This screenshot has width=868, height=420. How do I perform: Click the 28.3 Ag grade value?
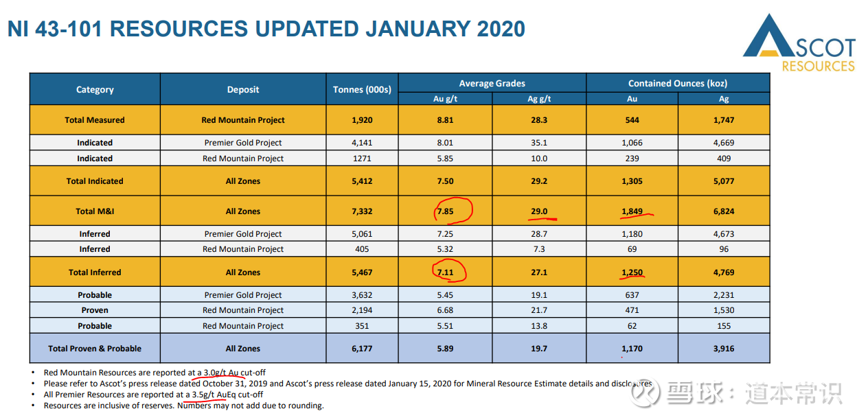pyautogui.click(x=539, y=120)
